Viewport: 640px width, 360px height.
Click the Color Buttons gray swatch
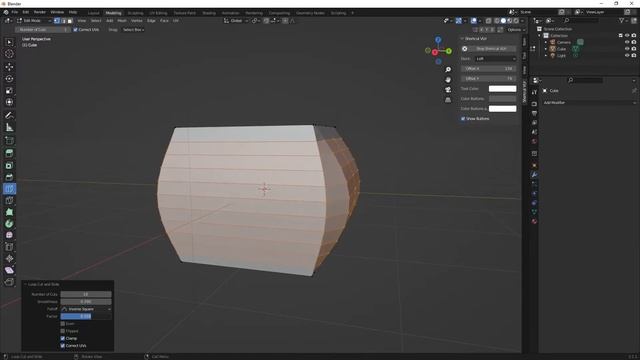(x=502, y=99)
